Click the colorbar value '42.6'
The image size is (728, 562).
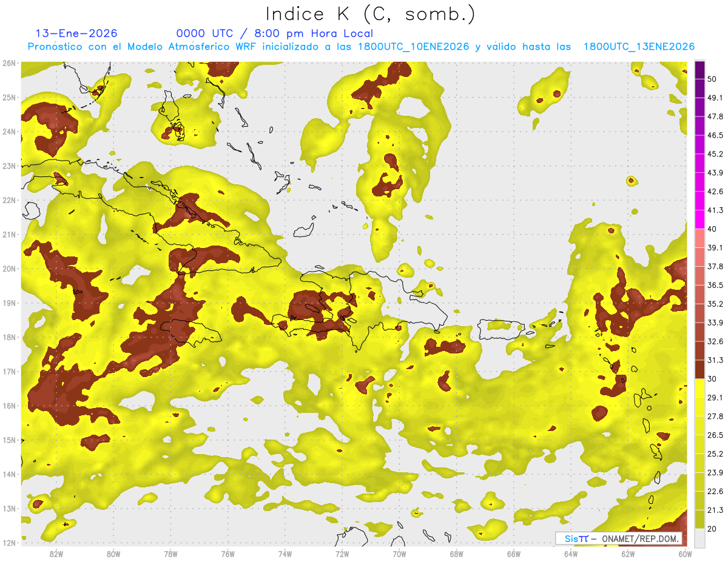[x=715, y=192]
